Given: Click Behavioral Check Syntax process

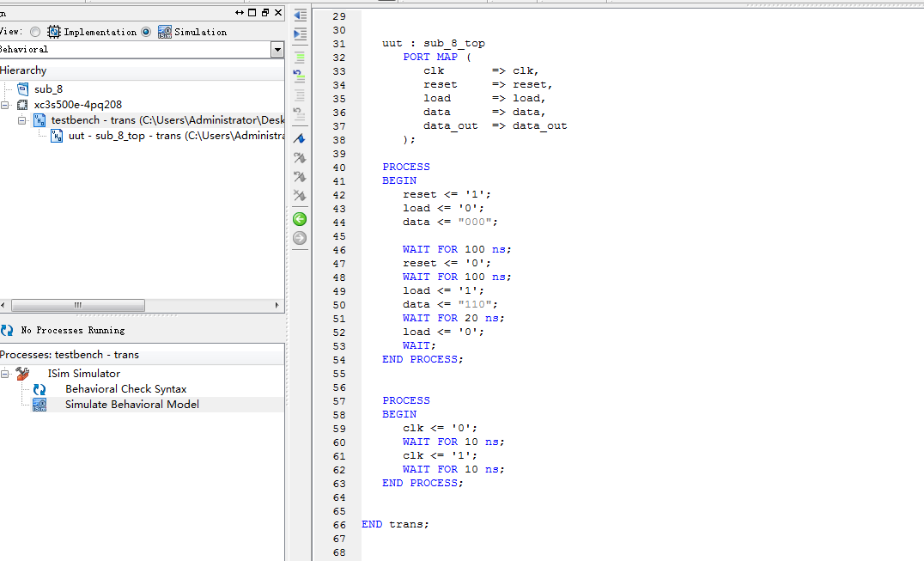Looking at the screenshot, I should [x=125, y=389].
